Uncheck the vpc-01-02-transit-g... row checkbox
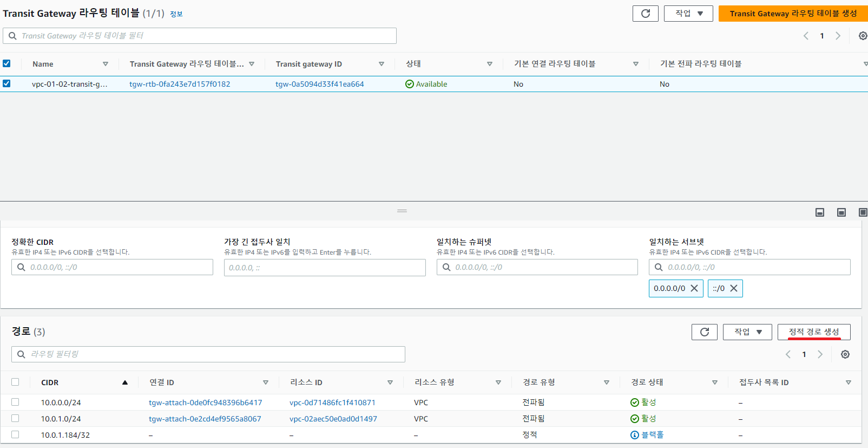Viewport: 868px width, 448px height. [6, 83]
